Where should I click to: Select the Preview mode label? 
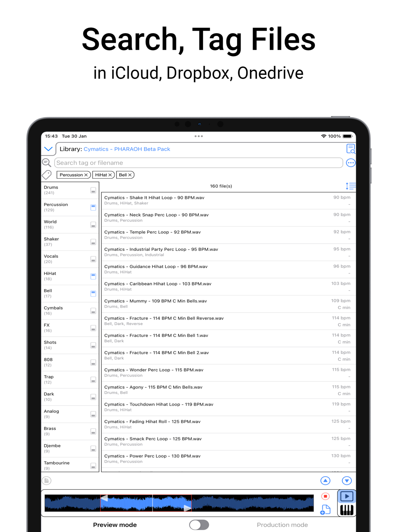pyautogui.click(x=115, y=525)
